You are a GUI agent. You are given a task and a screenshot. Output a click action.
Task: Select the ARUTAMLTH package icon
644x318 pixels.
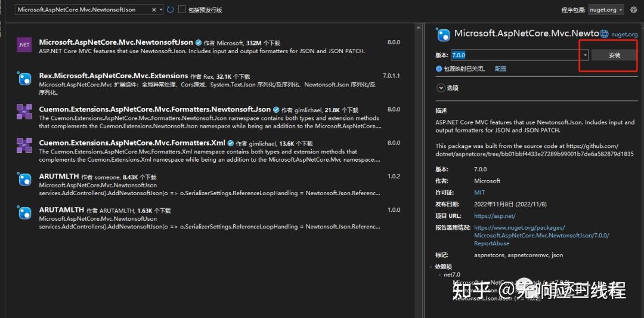pos(24,212)
